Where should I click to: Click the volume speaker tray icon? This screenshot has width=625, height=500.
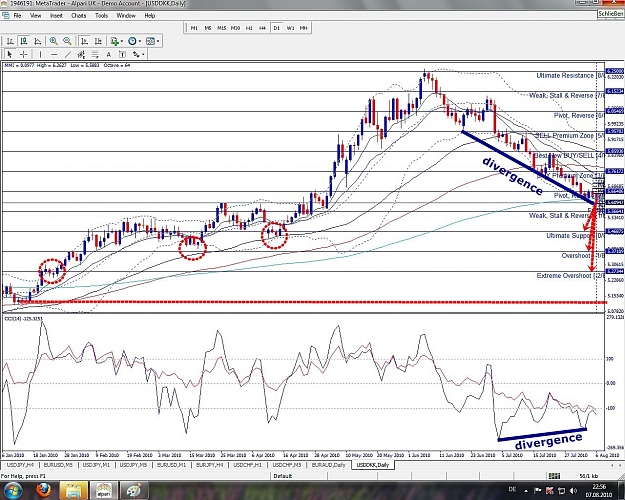(x=573, y=491)
